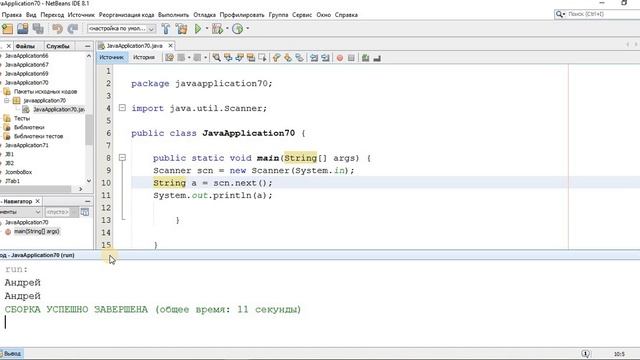Screen dimensions: 640x360
Task: Open the Отладка menu
Action: point(204,15)
